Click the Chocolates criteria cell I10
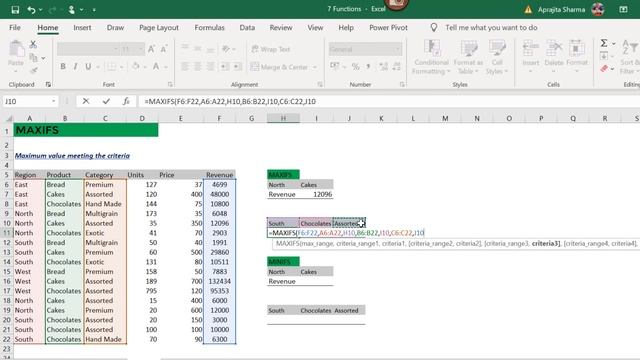The width and height of the screenshot is (640, 360). click(316, 223)
